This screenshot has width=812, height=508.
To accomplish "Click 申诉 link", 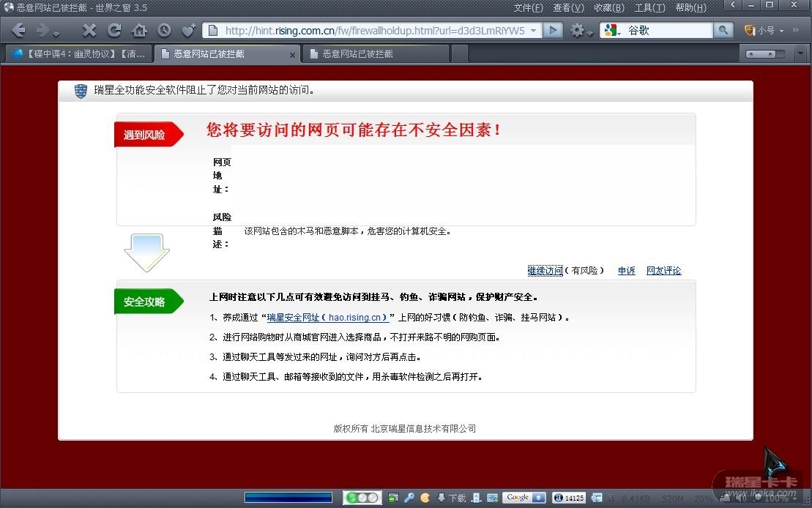I will 626,270.
